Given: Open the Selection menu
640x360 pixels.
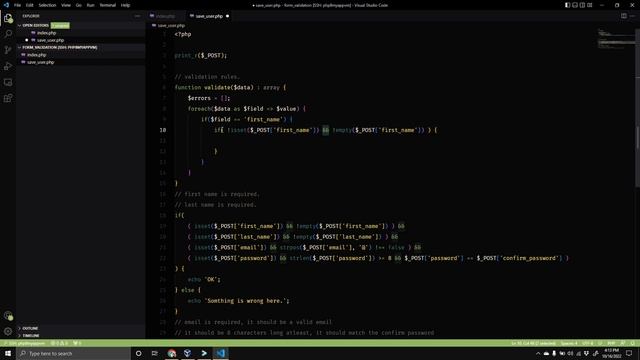Looking at the screenshot, I should (47, 5).
